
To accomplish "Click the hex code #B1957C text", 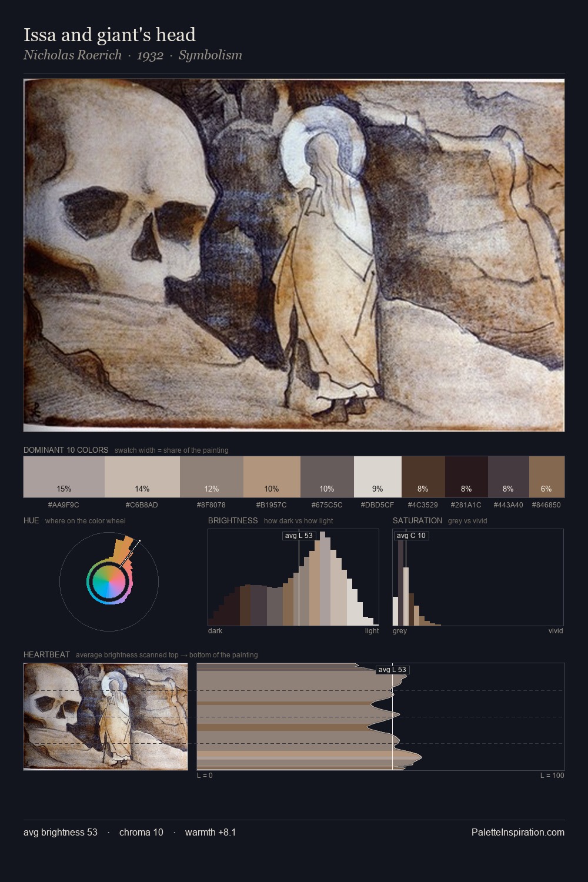I will [272, 505].
